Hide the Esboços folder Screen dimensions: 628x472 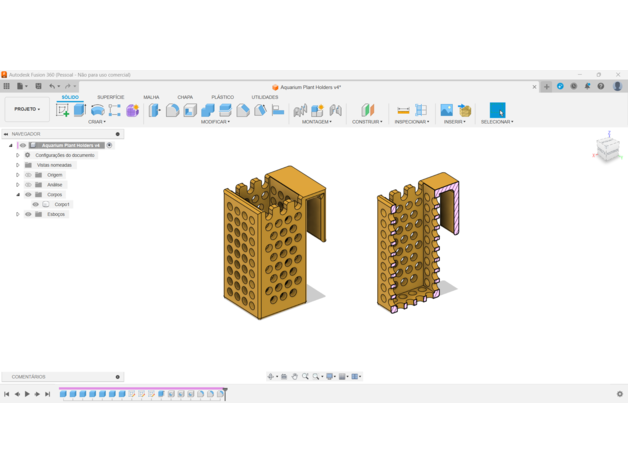point(28,214)
